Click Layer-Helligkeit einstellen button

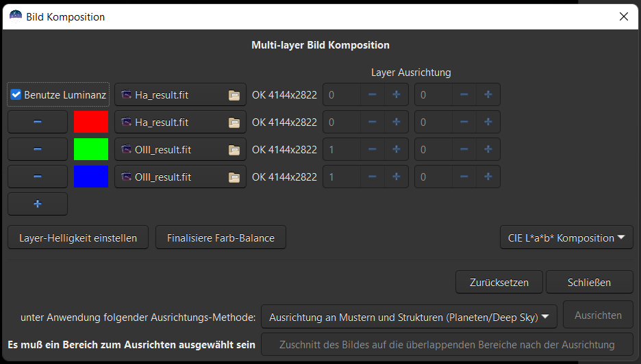point(78,237)
